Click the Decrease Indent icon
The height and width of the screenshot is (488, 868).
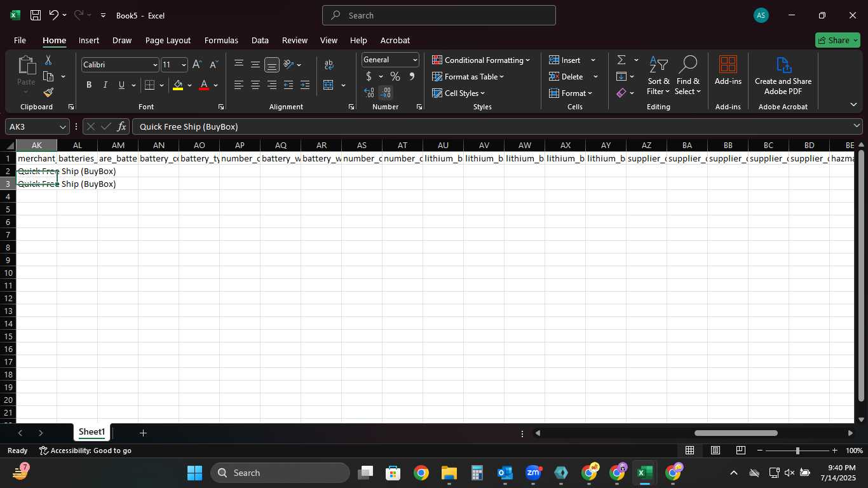288,85
